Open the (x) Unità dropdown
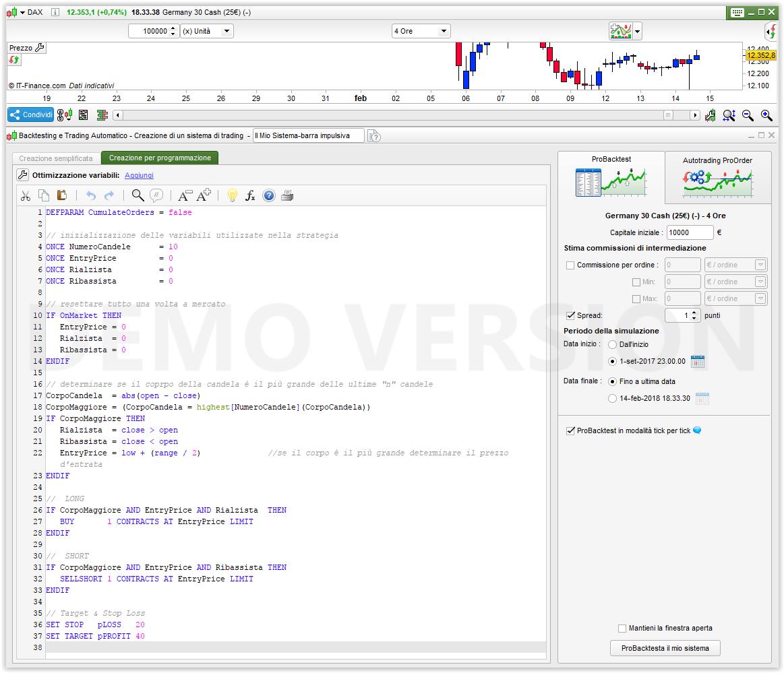 (206, 31)
